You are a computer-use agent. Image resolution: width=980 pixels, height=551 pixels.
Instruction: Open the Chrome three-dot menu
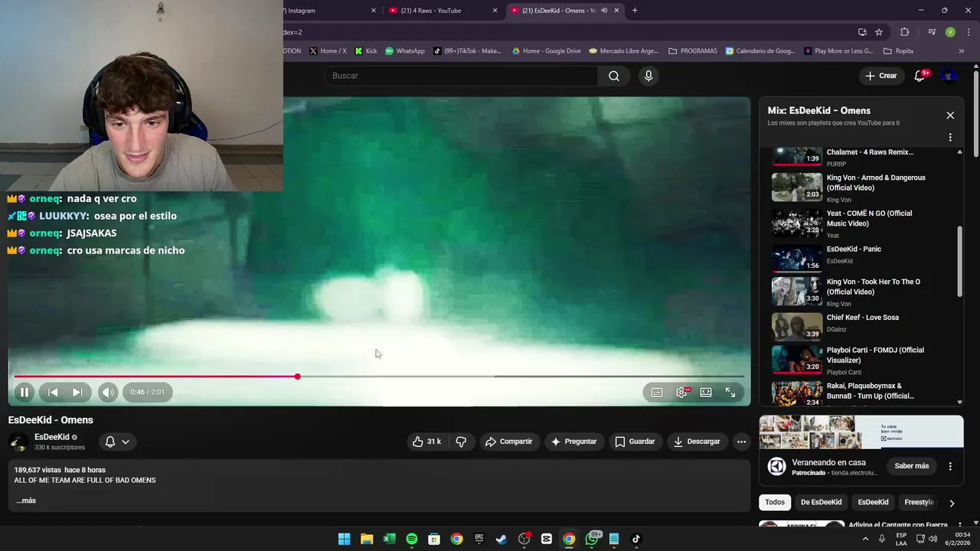tap(967, 32)
